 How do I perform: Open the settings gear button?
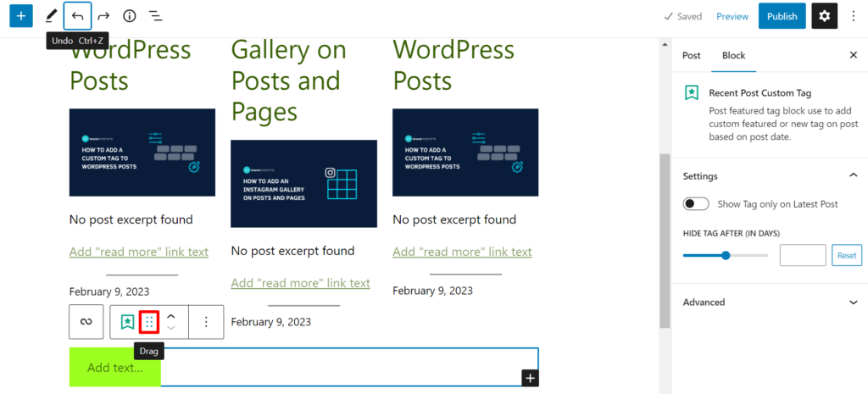824,16
